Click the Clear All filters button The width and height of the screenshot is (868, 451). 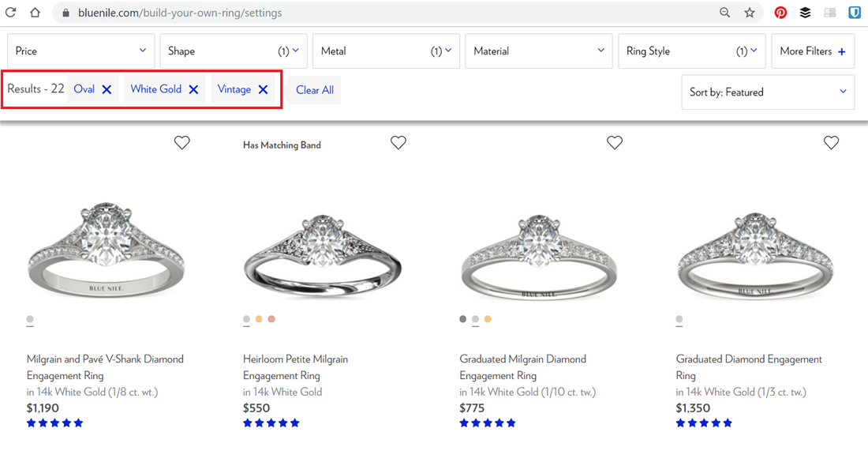pos(314,90)
